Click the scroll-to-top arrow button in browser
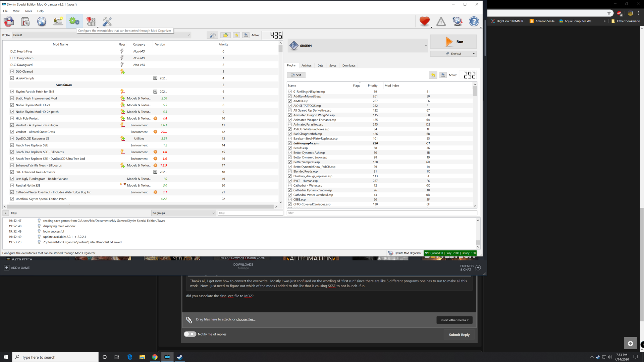Viewport: 644px width, 362px height. (x=630, y=343)
